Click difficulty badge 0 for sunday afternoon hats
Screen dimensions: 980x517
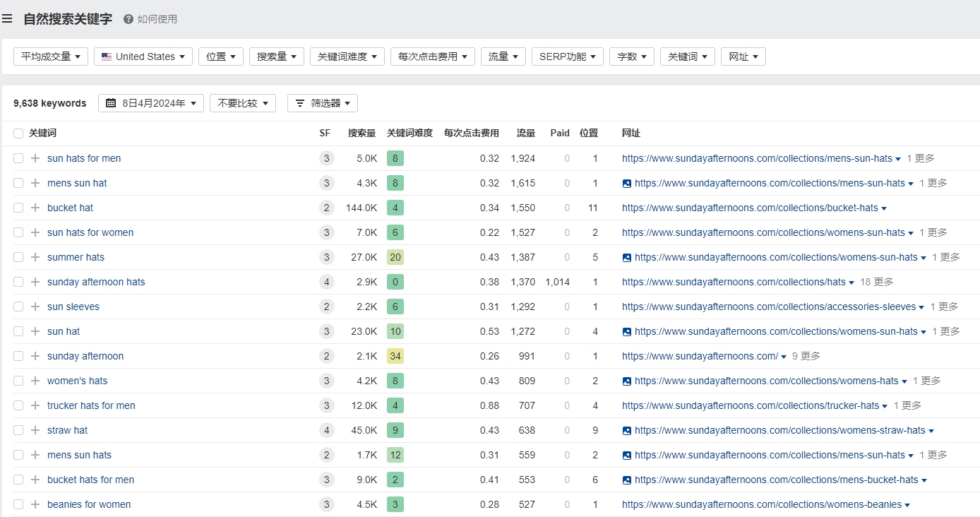[x=395, y=282]
